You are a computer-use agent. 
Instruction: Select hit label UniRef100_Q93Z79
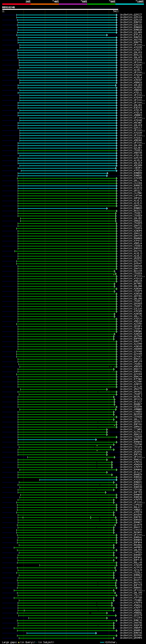131,615
